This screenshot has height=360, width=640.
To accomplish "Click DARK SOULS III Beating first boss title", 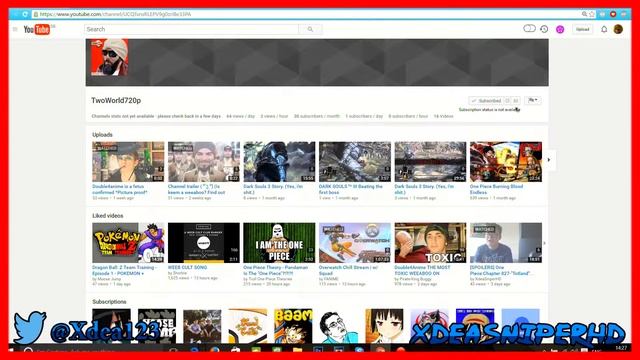I will 351,189.
